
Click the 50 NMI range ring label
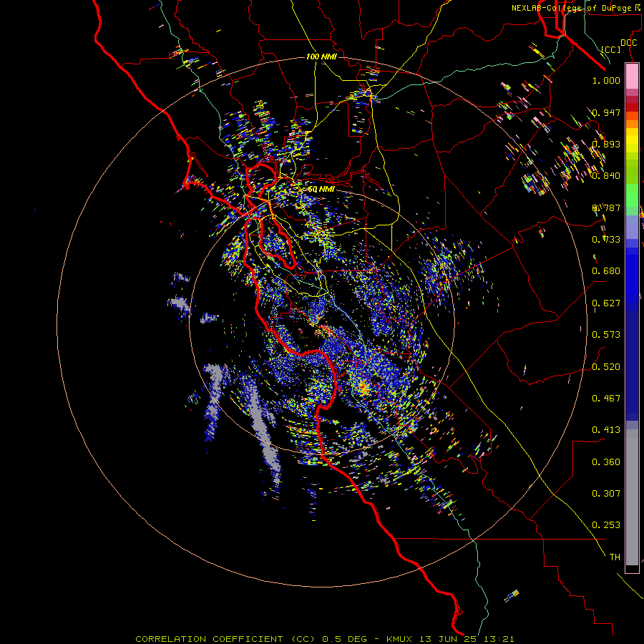(x=321, y=190)
